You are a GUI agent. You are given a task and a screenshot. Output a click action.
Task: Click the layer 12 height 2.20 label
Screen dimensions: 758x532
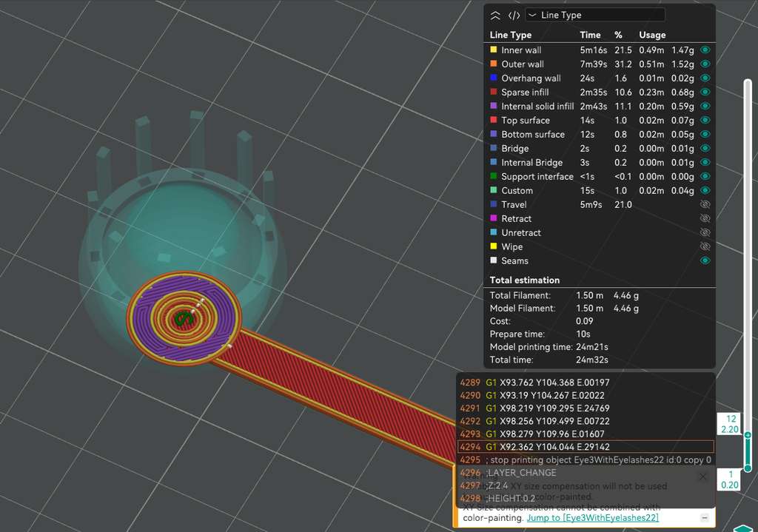pyautogui.click(x=730, y=424)
